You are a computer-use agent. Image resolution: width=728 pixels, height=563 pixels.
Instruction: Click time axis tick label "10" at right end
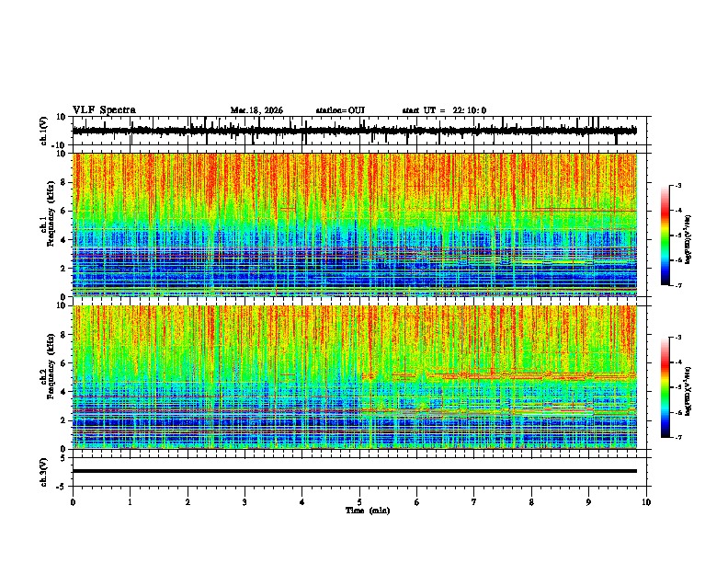pyautogui.click(x=646, y=502)
